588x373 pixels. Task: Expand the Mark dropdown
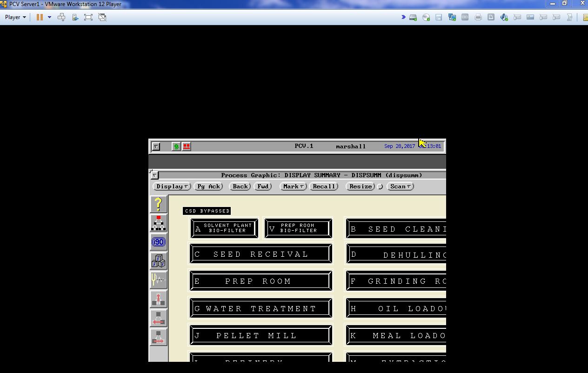(293, 186)
